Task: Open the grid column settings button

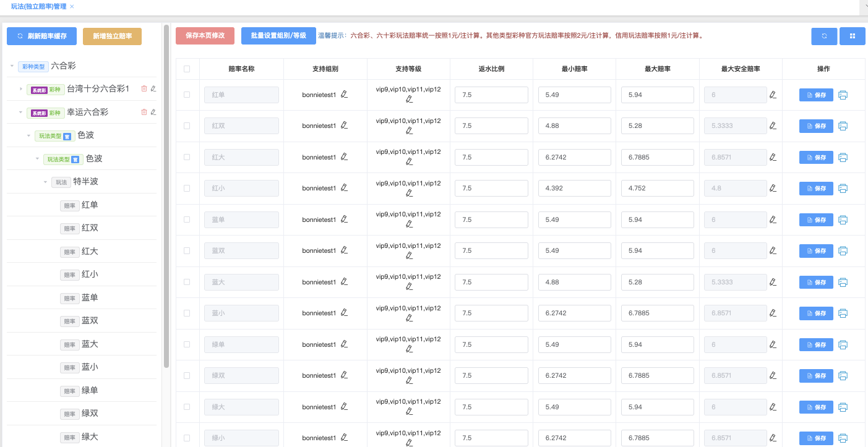Action: (x=852, y=36)
